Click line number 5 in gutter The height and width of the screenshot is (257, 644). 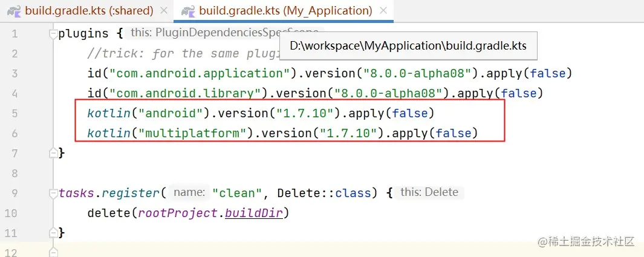click(x=15, y=113)
